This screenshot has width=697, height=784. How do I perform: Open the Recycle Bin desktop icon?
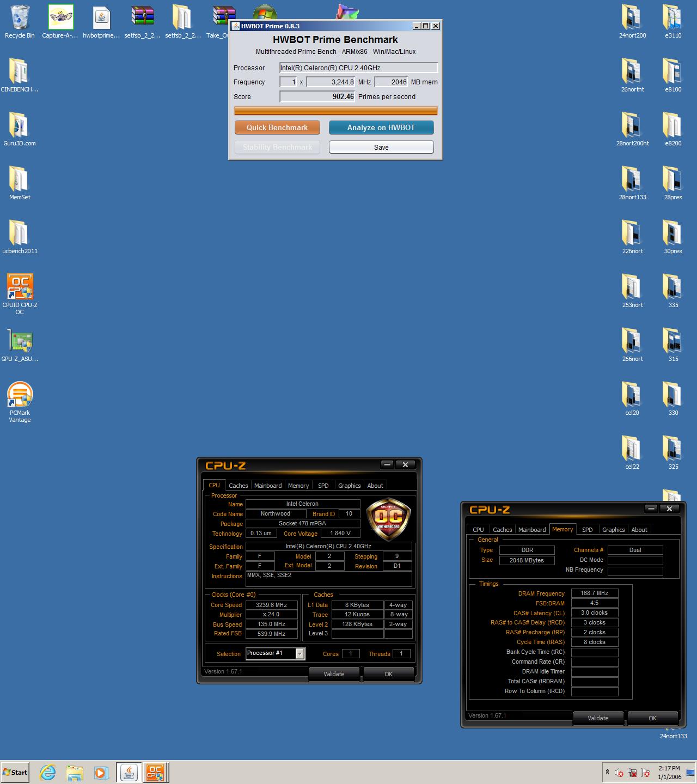point(20,22)
